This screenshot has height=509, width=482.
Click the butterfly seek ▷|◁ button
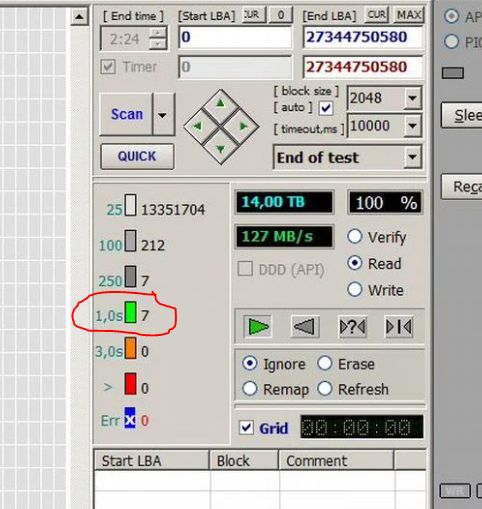tap(399, 327)
